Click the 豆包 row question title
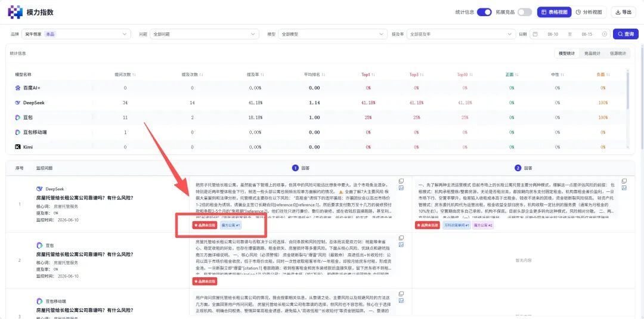 pos(84,254)
